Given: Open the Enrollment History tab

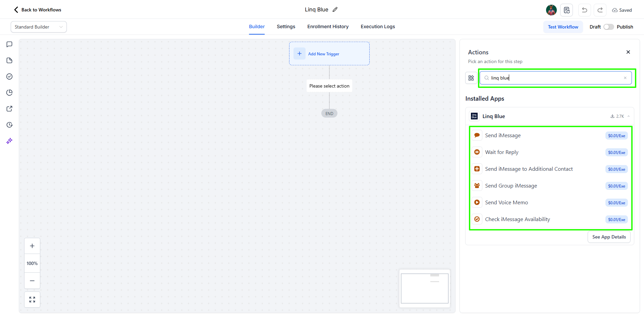Looking at the screenshot, I should 328,27.
